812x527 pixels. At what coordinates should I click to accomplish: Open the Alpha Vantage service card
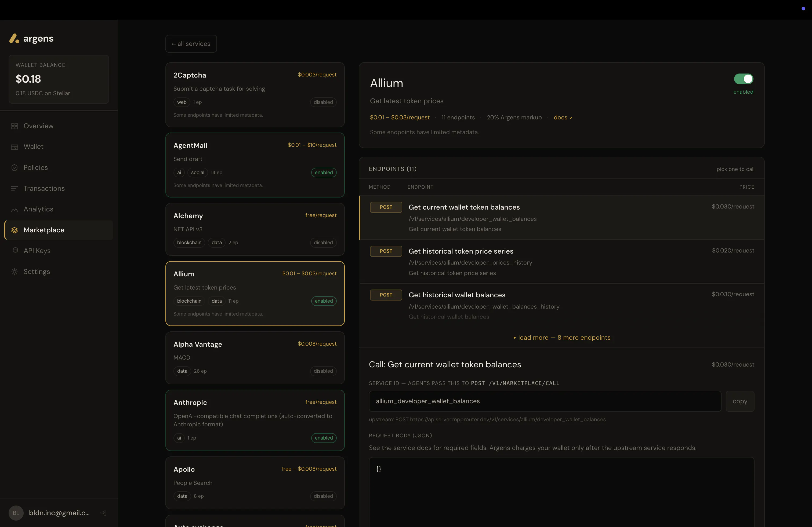pyautogui.click(x=255, y=358)
